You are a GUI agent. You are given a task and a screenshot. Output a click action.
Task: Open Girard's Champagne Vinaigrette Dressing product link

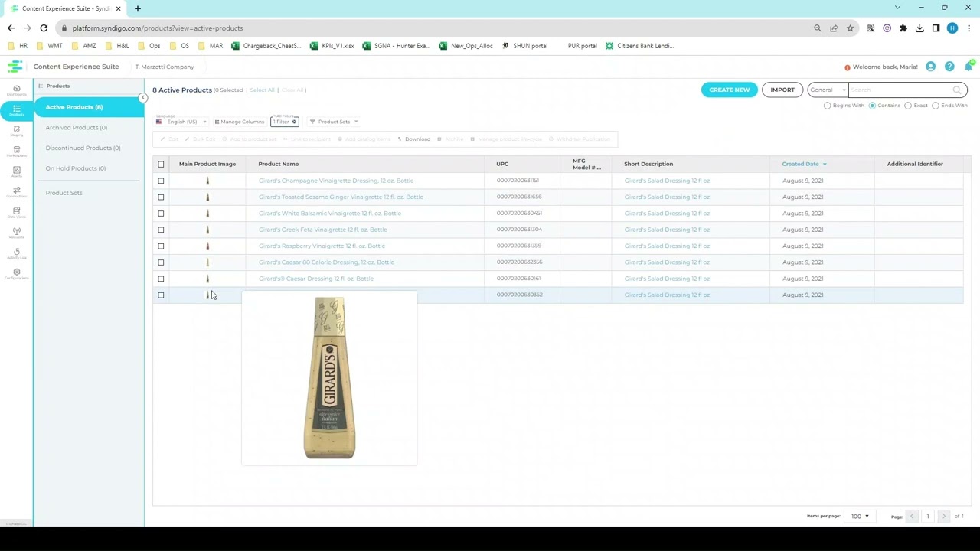(336, 181)
